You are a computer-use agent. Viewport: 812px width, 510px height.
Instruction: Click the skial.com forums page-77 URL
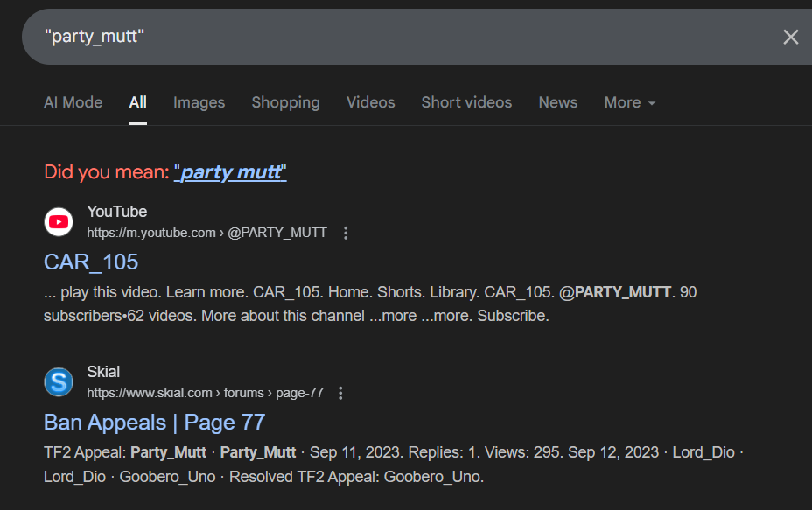(x=205, y=393)
